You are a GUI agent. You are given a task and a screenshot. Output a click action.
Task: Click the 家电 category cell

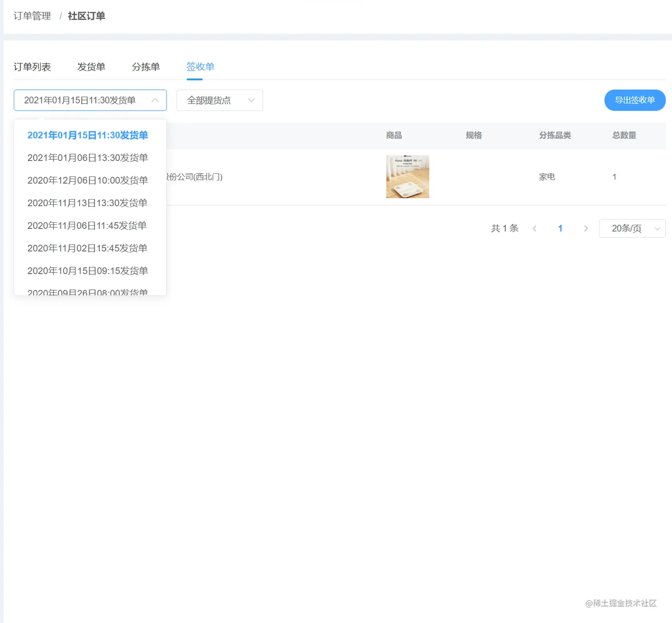click(x=547, y=177)
